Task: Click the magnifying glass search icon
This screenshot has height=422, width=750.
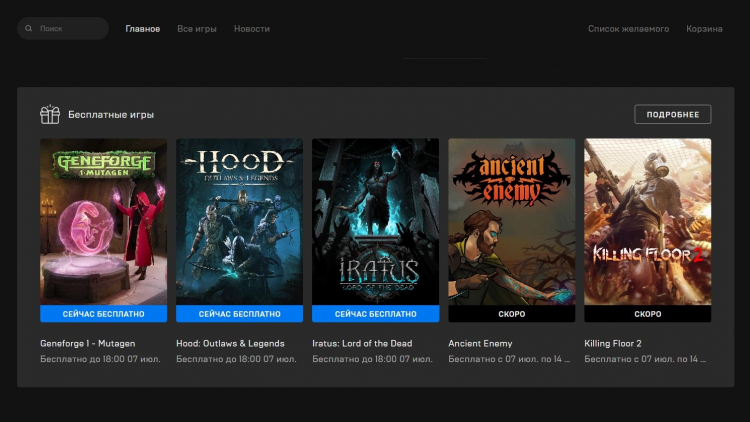Action: (x=28, y=29)
